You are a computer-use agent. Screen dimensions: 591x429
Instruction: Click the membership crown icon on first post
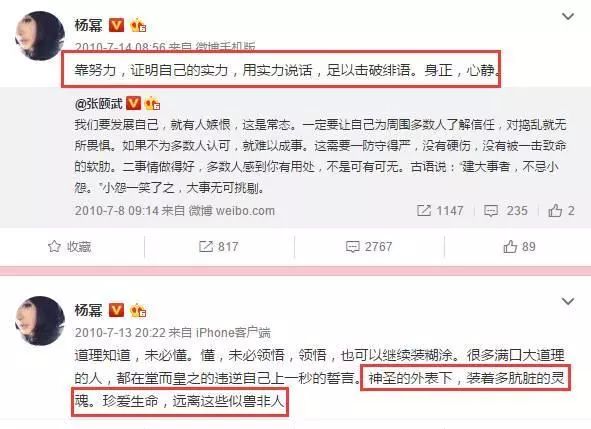click(x=138, y=25)
